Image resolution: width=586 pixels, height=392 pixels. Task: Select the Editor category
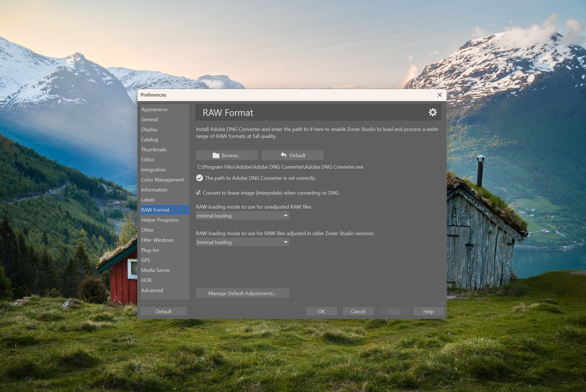(x=165, y=160)
